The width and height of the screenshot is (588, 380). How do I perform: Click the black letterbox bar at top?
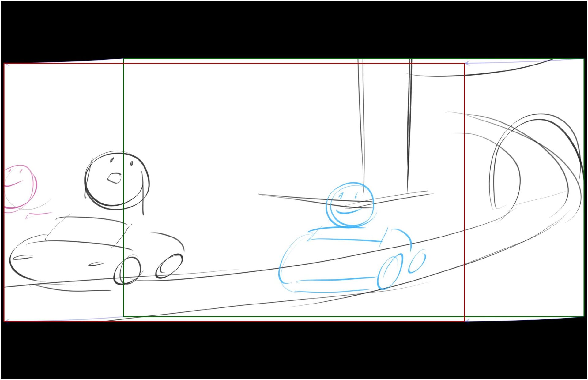tap(294, 29)
